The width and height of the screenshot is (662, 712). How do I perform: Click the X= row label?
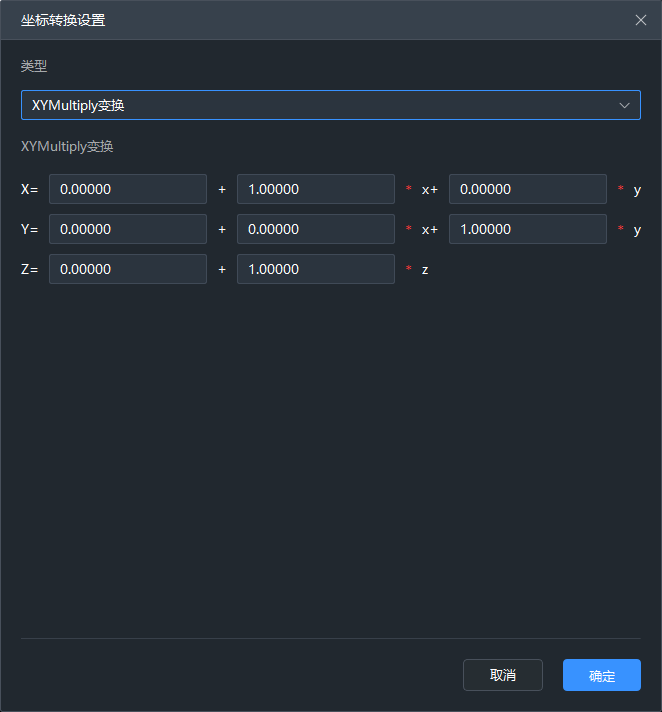click(x=29, y=189)
